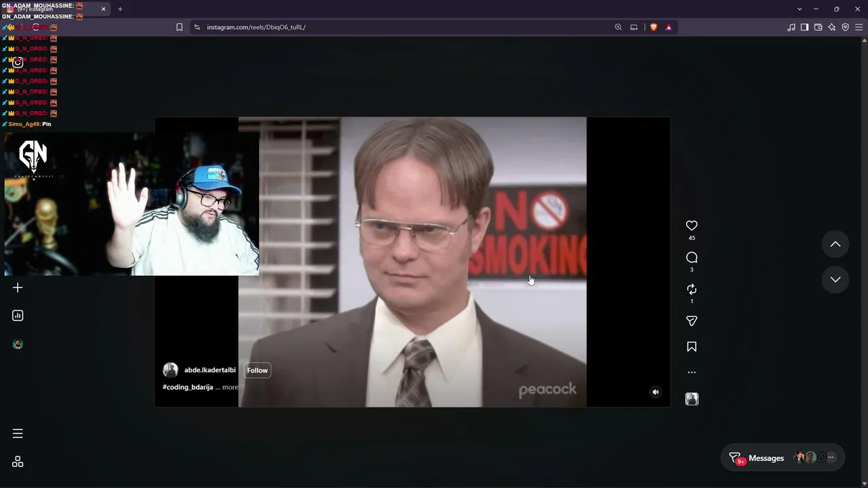Share the reel via the paper plane icon
The width and height of the screenshot is (868, 488).
coord(692,321)
